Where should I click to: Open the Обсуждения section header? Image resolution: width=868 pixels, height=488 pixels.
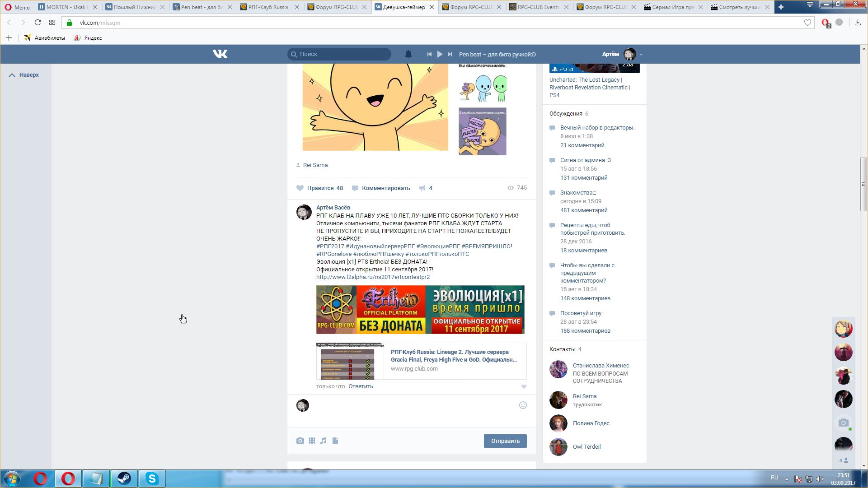click(x=566, y=114)
